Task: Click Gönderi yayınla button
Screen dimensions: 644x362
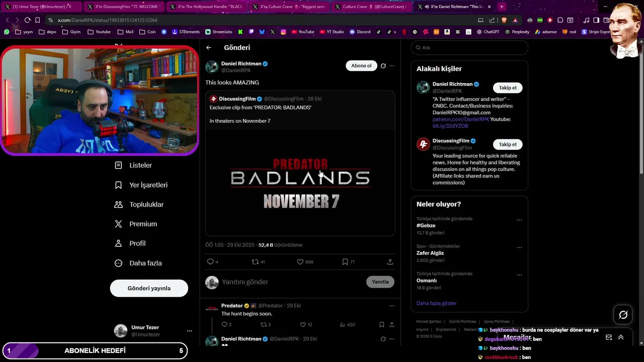Action: [x=149, y=288]
